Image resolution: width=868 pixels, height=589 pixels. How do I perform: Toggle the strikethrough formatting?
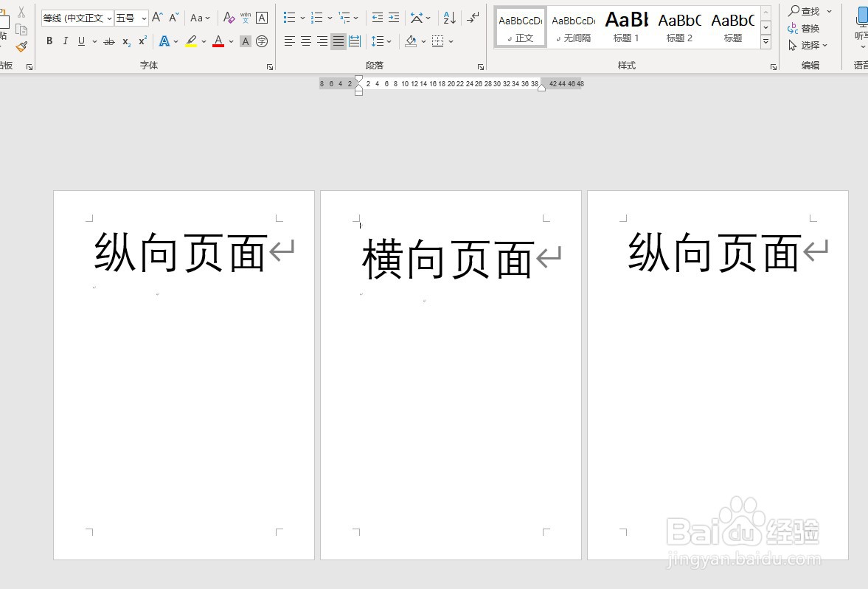coord(109,41)
